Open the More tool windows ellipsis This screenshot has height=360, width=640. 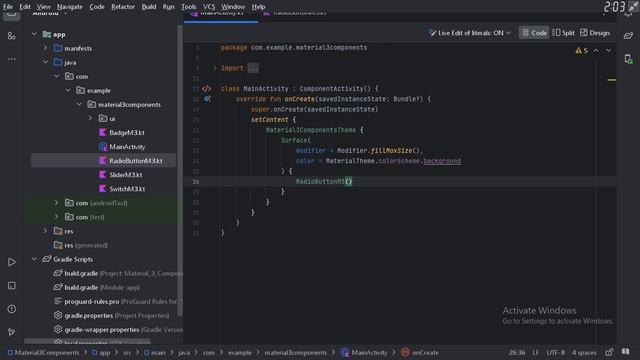pos(11,59)
